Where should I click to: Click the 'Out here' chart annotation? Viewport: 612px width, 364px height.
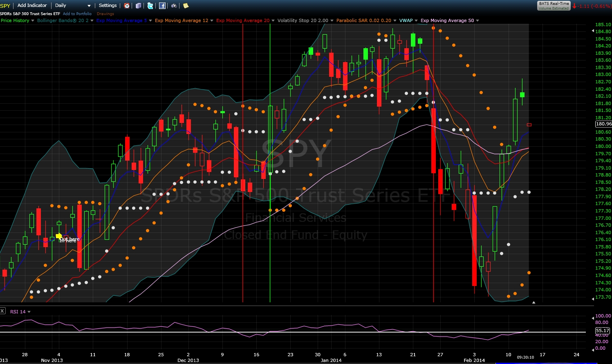[x=69, y=239]
